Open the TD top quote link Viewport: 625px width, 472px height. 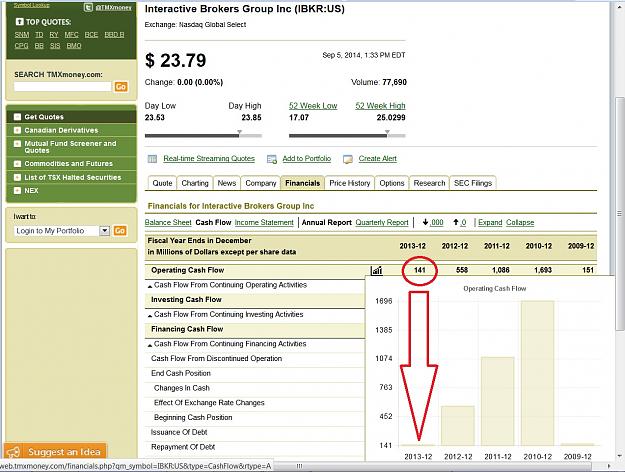pos(39,35)
